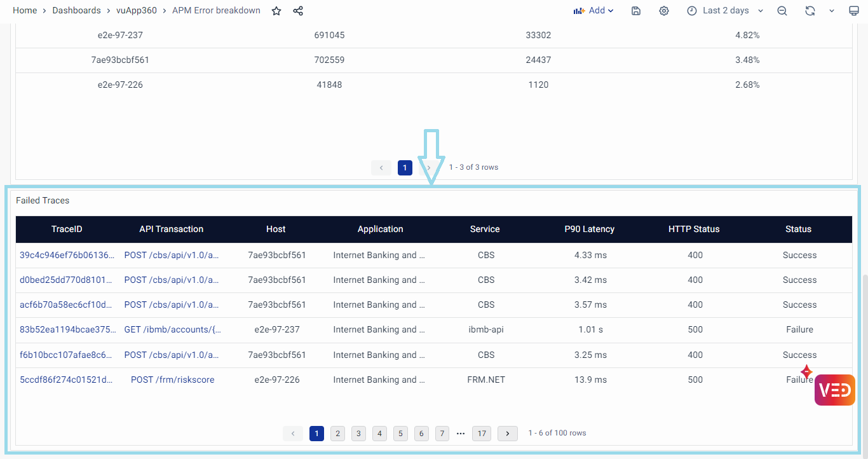This screenshot has width=868, height=459.
Task: Click the share dashboard icon
Action: click(x=298, y=11)
